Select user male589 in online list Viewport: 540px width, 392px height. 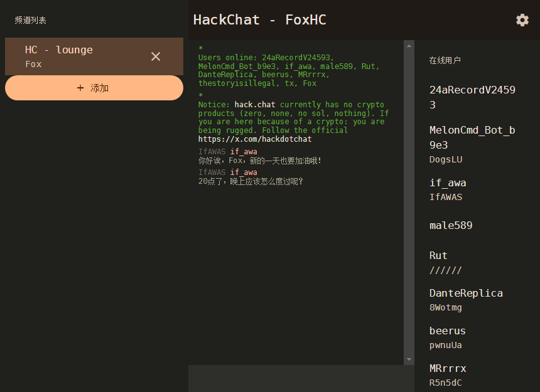click(451, 226)
